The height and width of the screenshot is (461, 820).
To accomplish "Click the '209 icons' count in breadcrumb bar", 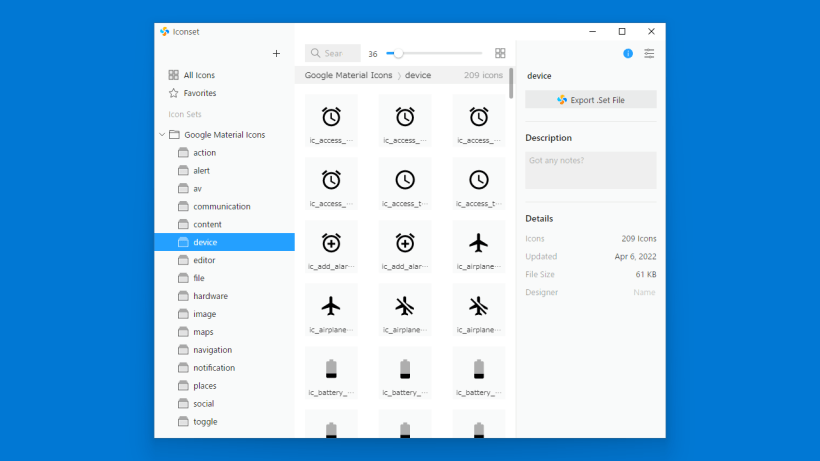I will click(483, 75).
